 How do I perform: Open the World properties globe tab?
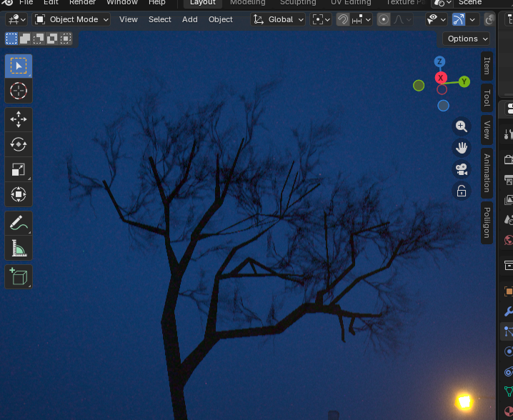coord(508,240)
